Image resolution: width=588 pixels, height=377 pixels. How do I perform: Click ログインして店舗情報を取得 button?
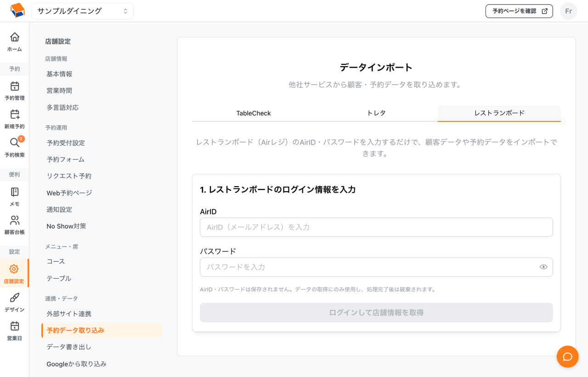coord(376,313)
